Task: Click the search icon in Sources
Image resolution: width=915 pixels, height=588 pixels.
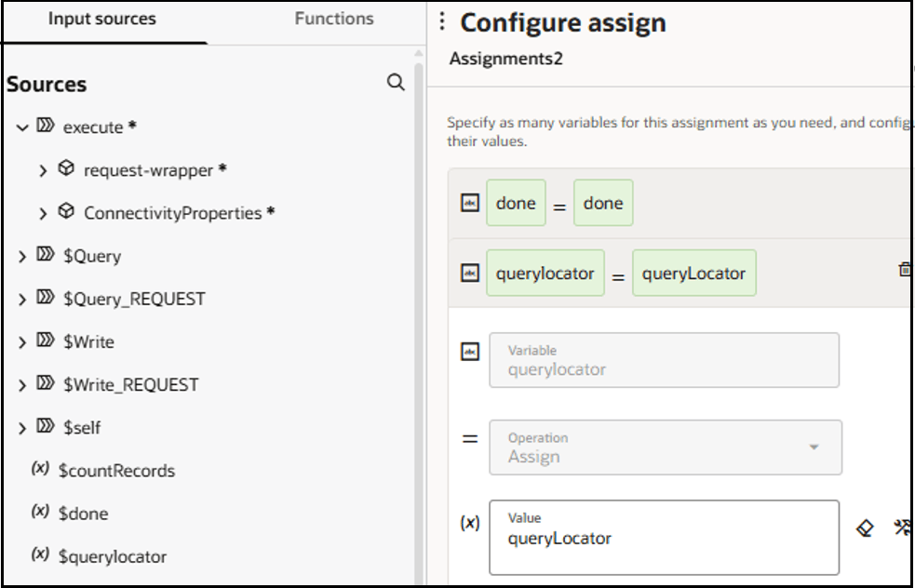Action: 396,83
